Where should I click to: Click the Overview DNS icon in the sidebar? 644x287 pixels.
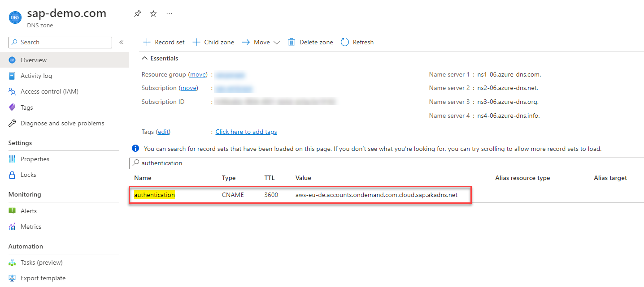[12, 60]
